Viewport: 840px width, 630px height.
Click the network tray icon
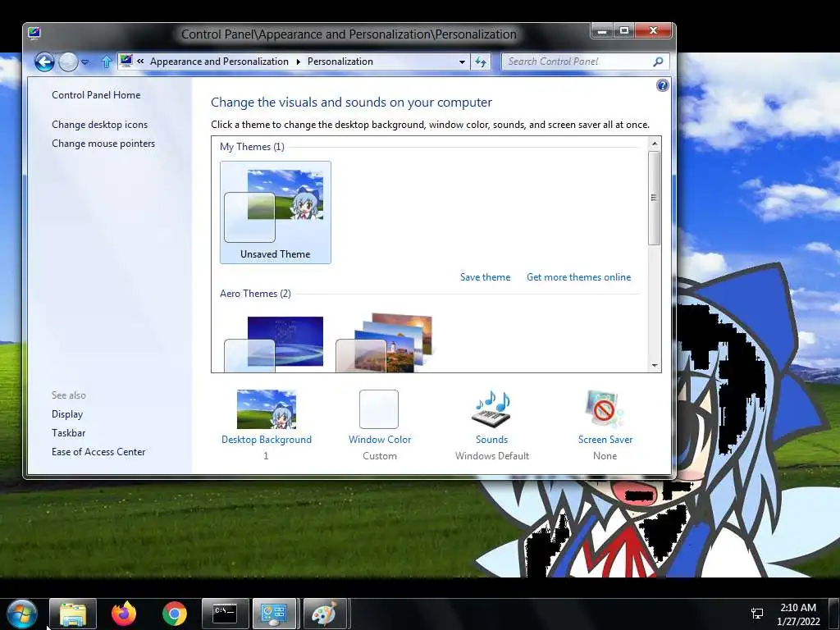click(x=757, y=614)
